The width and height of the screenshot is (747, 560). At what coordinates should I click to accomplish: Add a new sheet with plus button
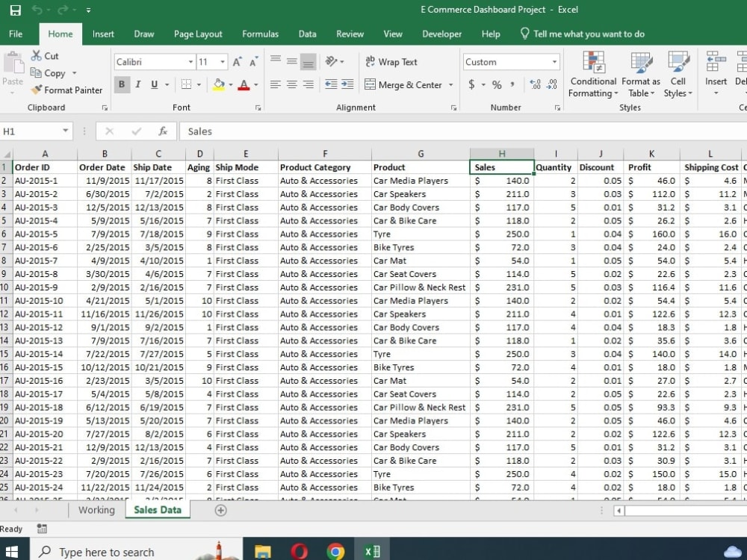[220, 511]
